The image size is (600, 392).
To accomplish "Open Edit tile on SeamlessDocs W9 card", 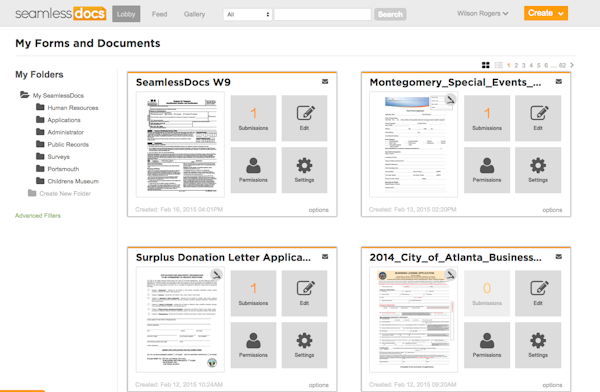I will click(x=304, y=118).
